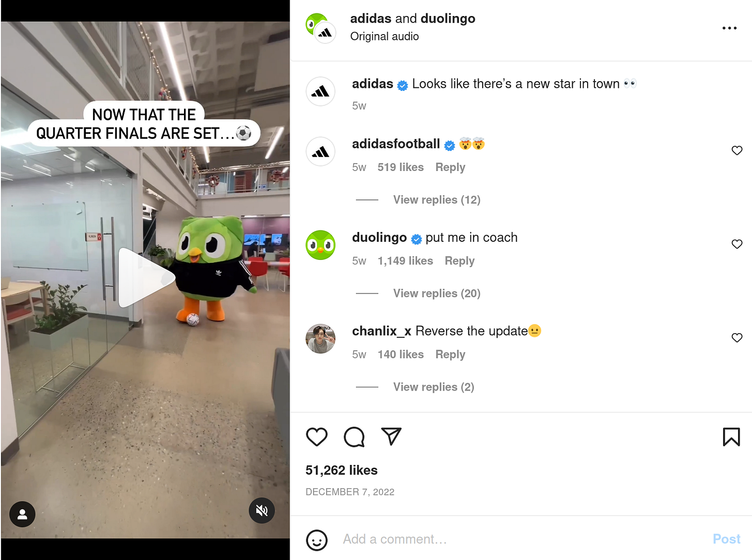Focus the Add a comment field
752x560 pixels.
pos(522,539)
